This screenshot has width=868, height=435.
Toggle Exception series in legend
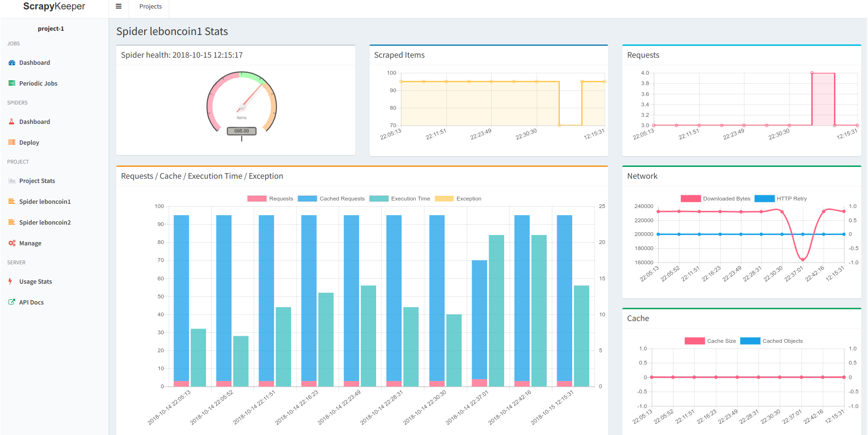click(458, 199)
